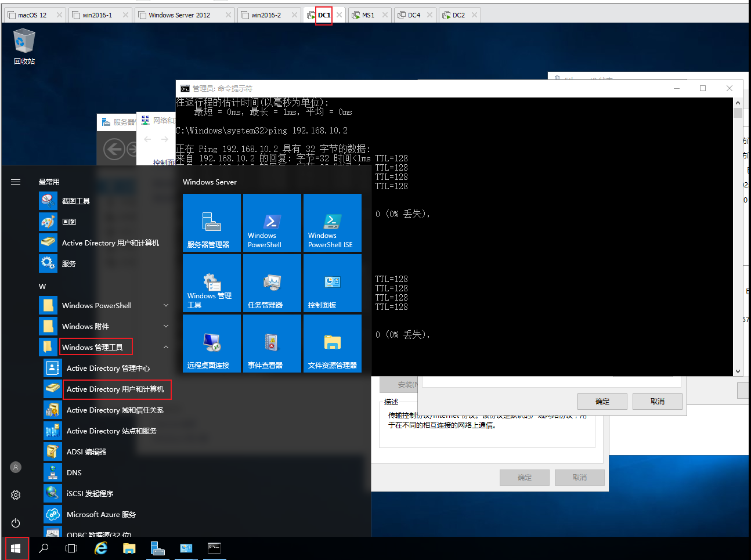Click 取消 in the upper dialog
The image size is (751, 560).
[x=657, y=402]
